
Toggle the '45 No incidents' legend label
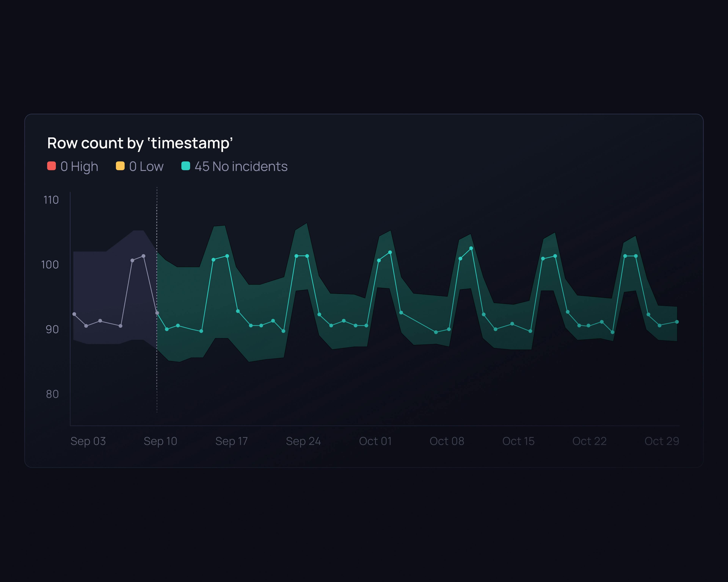click(x=241, y=166)
